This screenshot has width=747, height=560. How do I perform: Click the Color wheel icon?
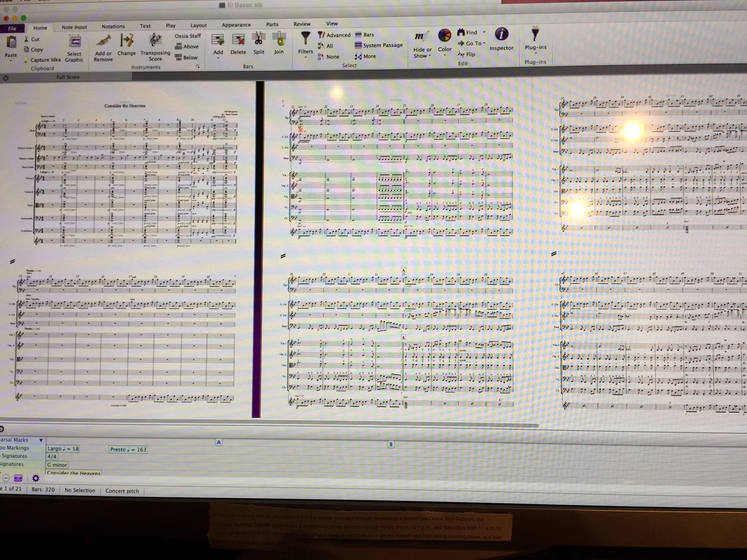pos(444,36)
